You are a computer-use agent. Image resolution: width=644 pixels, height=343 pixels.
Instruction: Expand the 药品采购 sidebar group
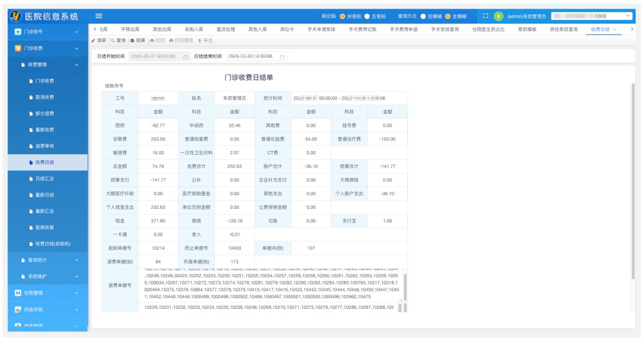77,309
